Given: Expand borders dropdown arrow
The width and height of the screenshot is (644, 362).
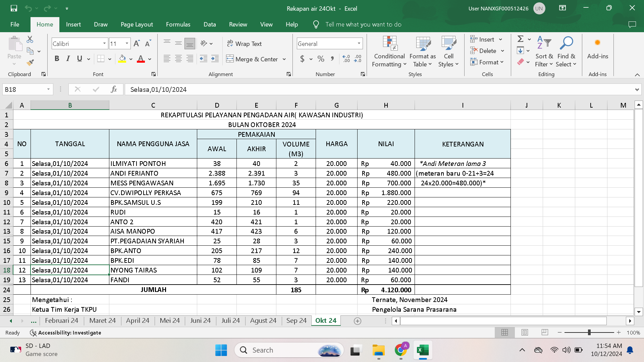Looking at the screenshot, I should tap(109, 59).
